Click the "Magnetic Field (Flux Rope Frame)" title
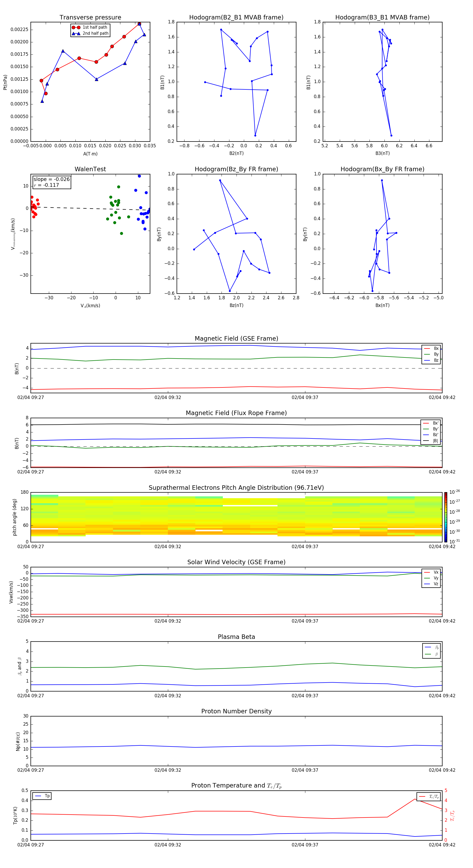The width and height of the screenshot is (473, 868). click(236, 413)
